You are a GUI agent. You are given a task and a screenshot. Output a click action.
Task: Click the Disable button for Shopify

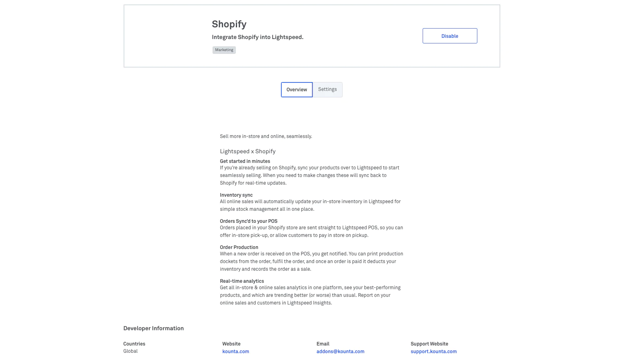click(x=450, y=36)
